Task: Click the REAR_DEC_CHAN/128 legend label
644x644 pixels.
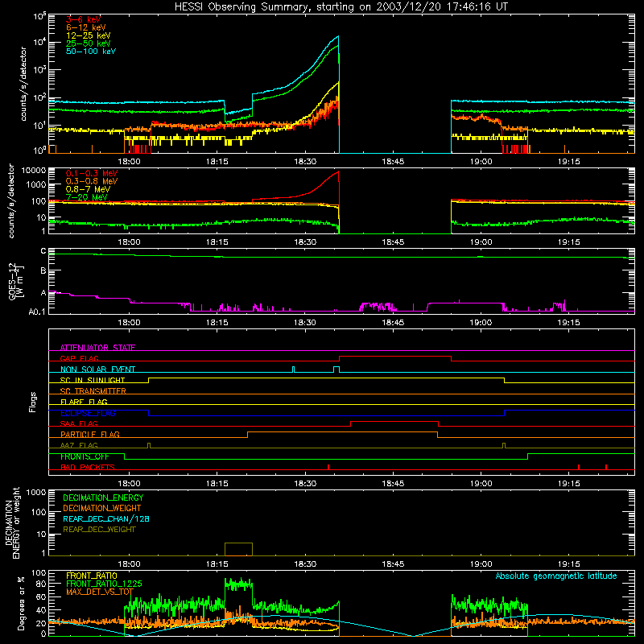Action: [x=106, y=518]
